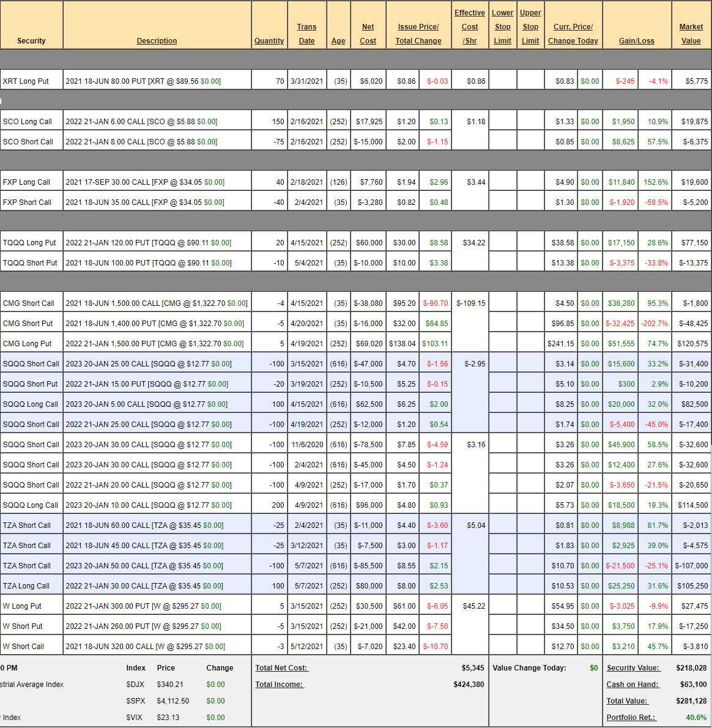Viewport: 712px width, 728px height.
Task: Sort by the Quantity column header
Action: click(x=269, y=41)
